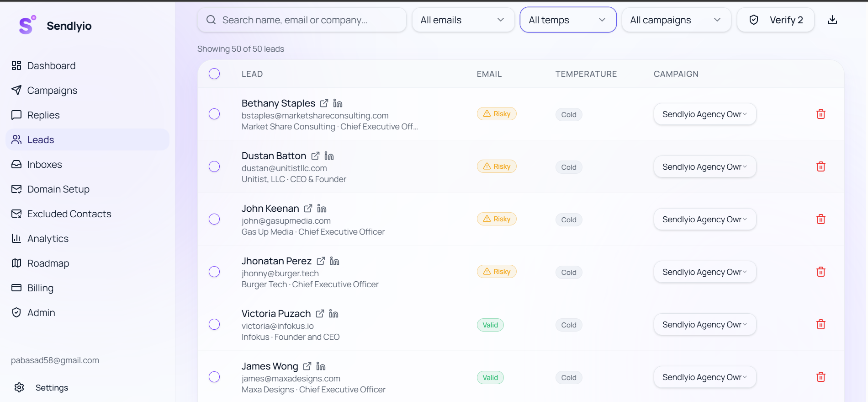Click the Settings gear icon

(x=19, y=387)
